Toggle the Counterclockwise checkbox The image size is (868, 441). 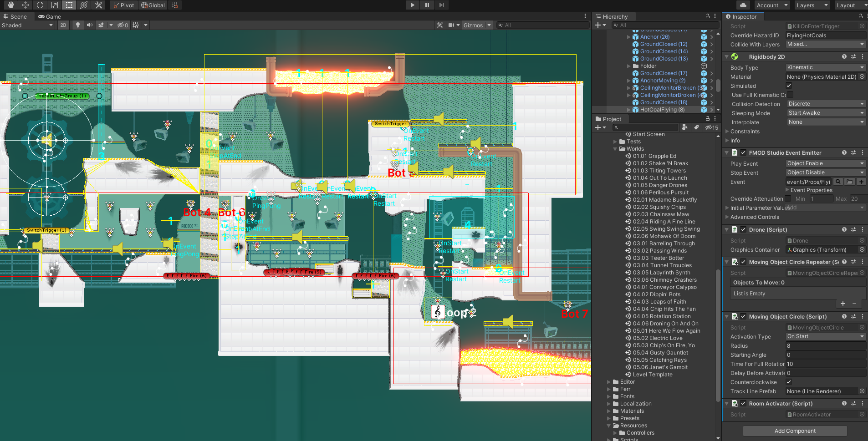tap(789, 382)
